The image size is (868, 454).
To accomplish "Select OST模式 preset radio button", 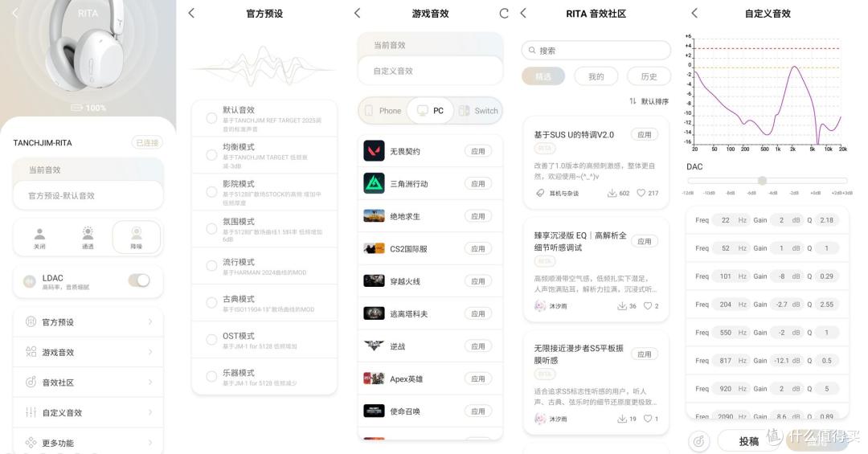I will pyautogui.click(x=211, y=339).
